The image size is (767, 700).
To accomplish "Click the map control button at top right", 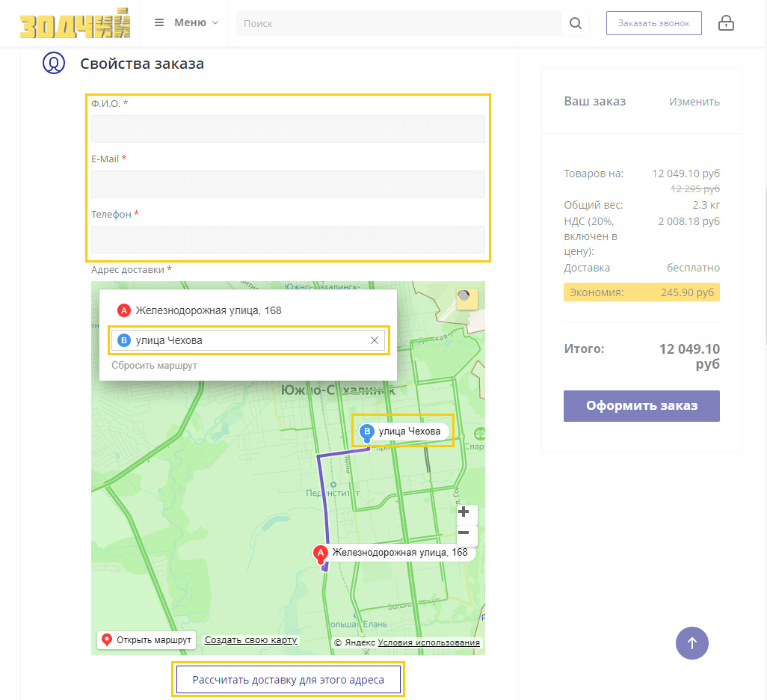I will pyautogui.click(x=466, y=298).
